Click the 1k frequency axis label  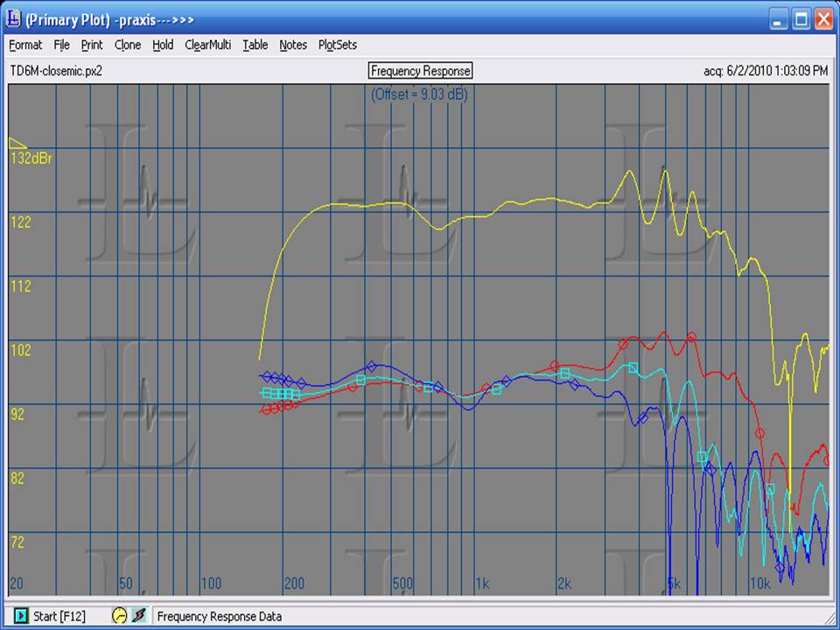pos(483,584)
